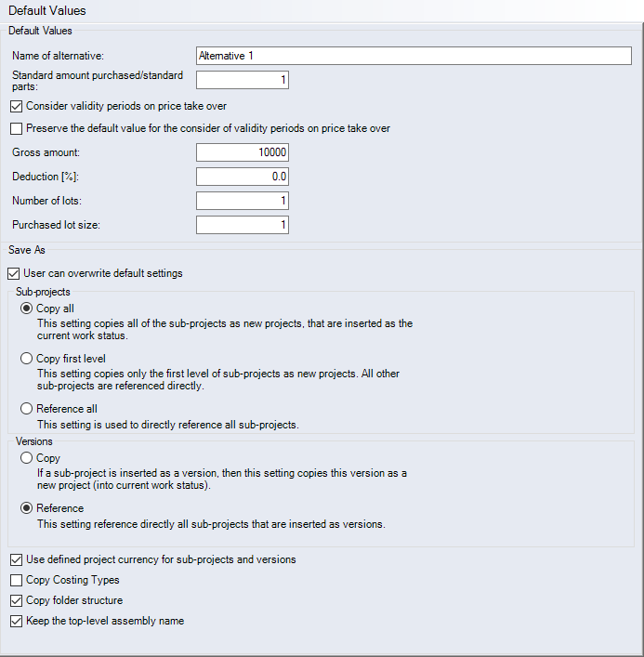Image resolution: width=644 pixels, height=657 pixels.
Task: Select the Reference option under Versions
Action: click(26, 508)
